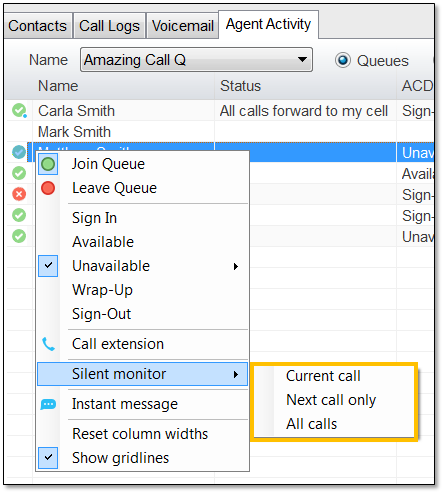The height and width of the screenshot is (494, 444).
Task: Select the Carla Smith row
Action: 220,111
